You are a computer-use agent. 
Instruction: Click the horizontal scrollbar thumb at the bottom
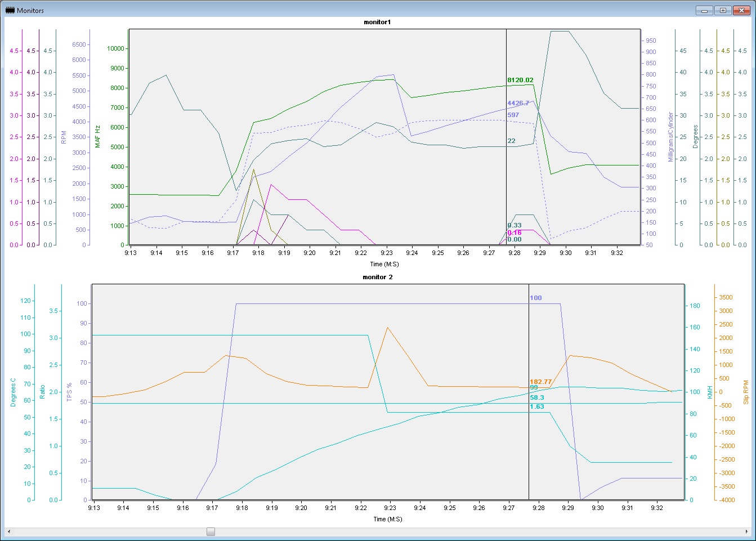[x=211, y=531]
